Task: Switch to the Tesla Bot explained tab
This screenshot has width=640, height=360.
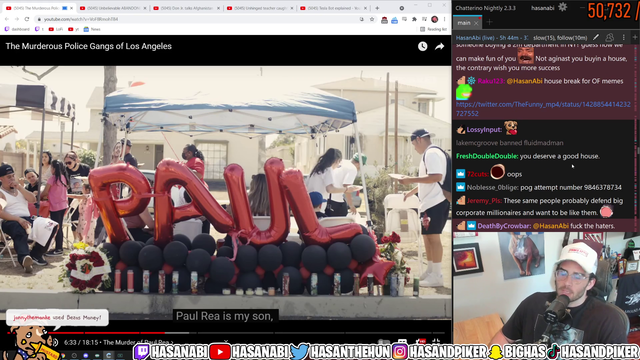Action: click(x=334, y=8)
